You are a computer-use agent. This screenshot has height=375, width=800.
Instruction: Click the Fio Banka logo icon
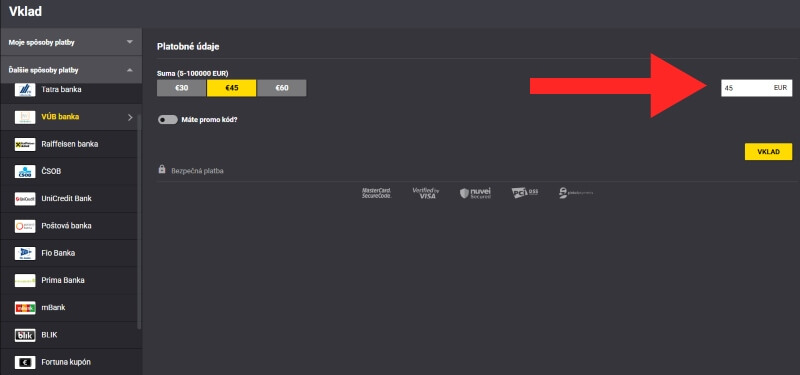[x=25, y=253]
